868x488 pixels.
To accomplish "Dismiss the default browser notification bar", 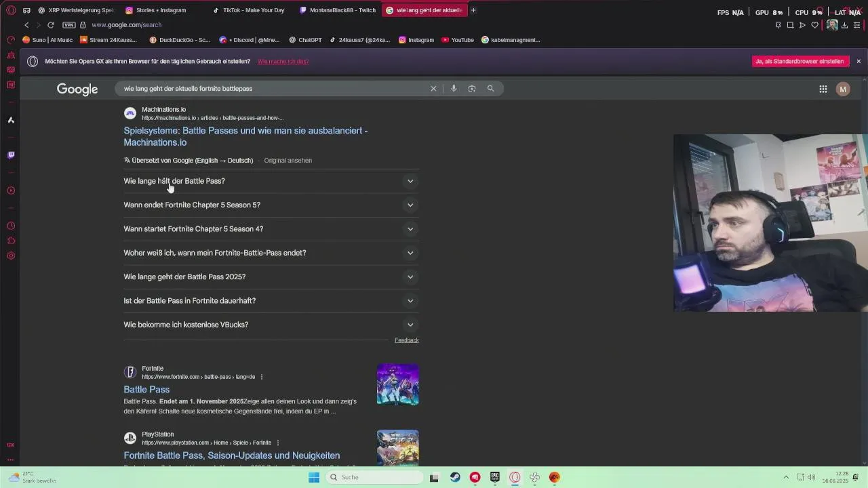I will coord(858,61).
